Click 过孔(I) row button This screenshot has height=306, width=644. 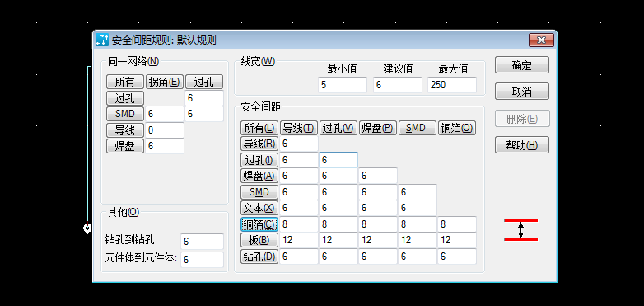(x=259, y=159)
